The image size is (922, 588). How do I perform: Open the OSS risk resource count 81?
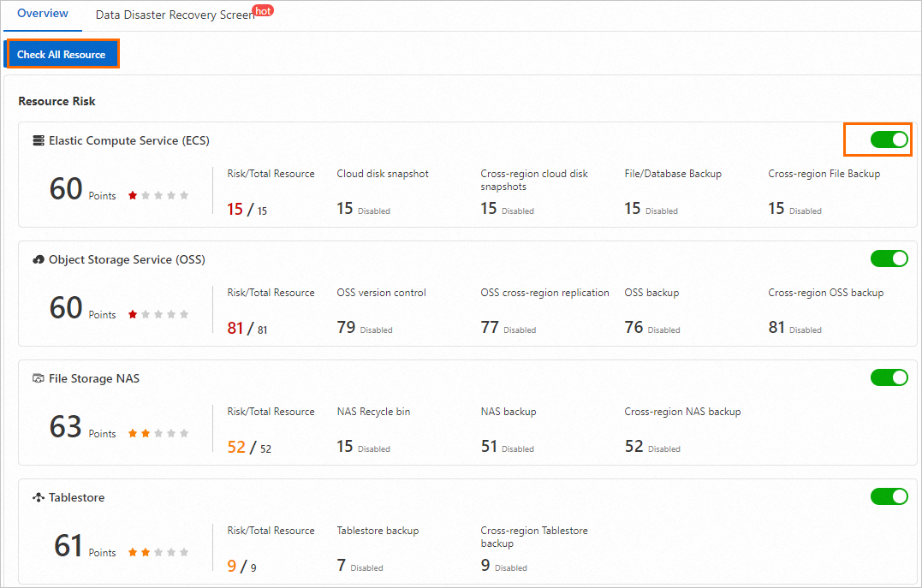235,328
